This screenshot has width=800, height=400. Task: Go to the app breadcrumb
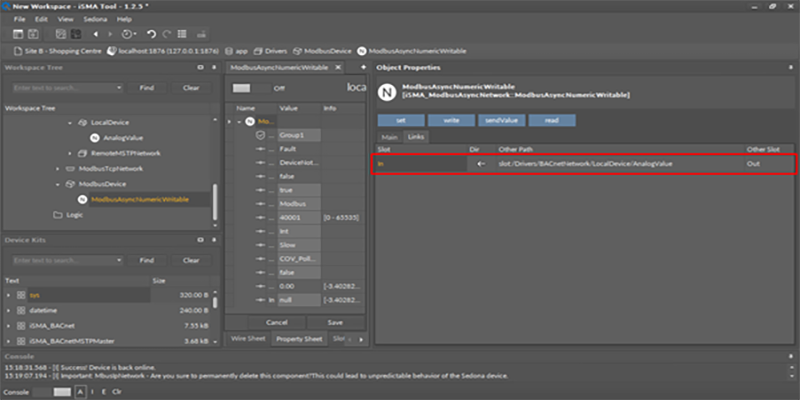(x=237, y=51)
